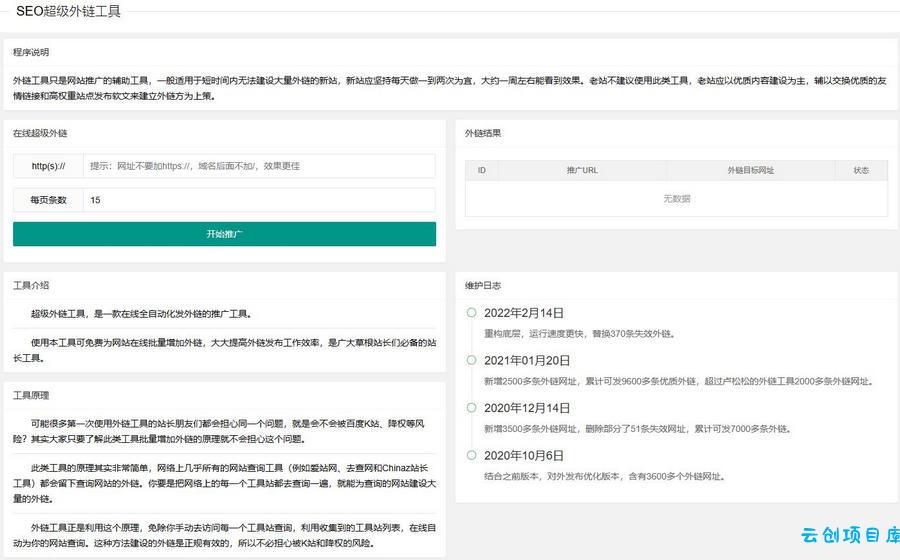Screen dimensions: 900x560
Task: Select the 2020年12月14日 log date
Action: [527, 408]
